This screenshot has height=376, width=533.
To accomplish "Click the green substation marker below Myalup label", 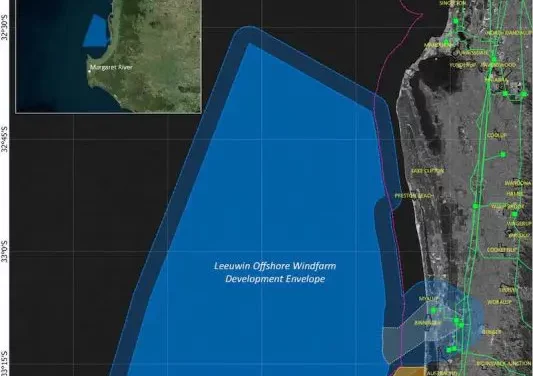I will click(433, 310).
